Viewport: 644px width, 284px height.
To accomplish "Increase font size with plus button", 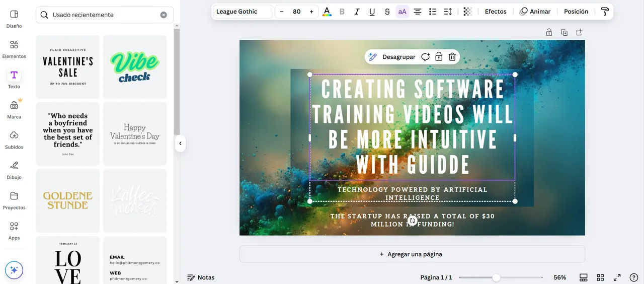I will [311, 12].
